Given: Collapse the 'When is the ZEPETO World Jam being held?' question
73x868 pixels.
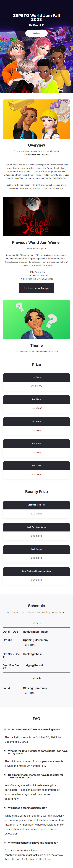Looking at the screenshot, I should click(34, 729).
